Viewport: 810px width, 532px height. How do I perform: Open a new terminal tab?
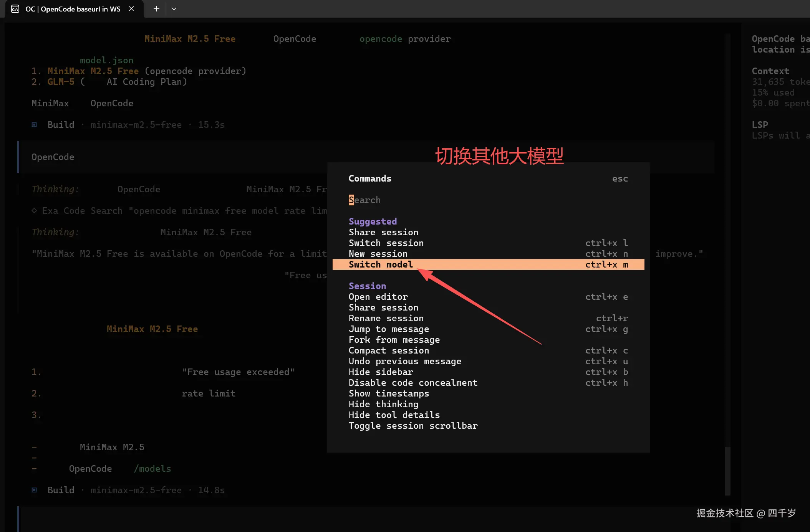click(156, 9)
